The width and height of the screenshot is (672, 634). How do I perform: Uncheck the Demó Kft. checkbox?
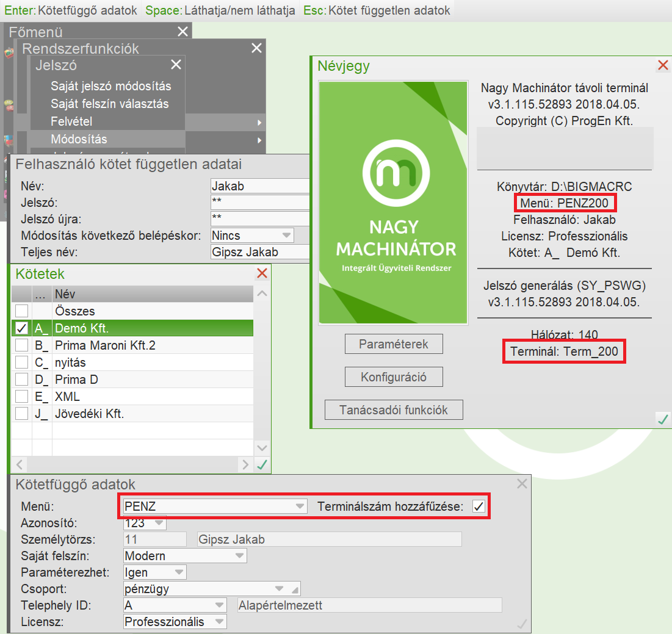[21, 328]
